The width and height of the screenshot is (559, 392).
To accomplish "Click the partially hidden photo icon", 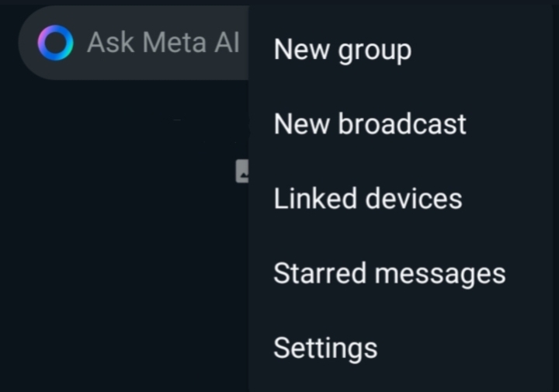I will 242,172.
